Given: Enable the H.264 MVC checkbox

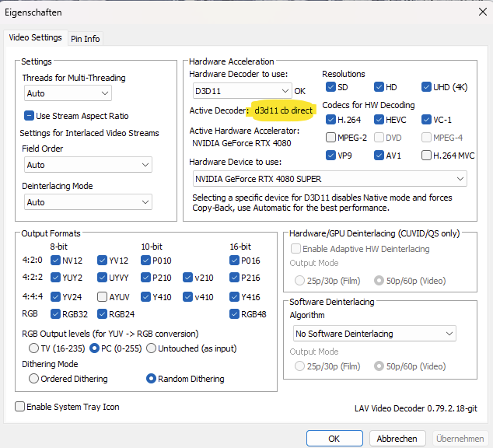Looking at the screenshot, I should pos(426,156).
